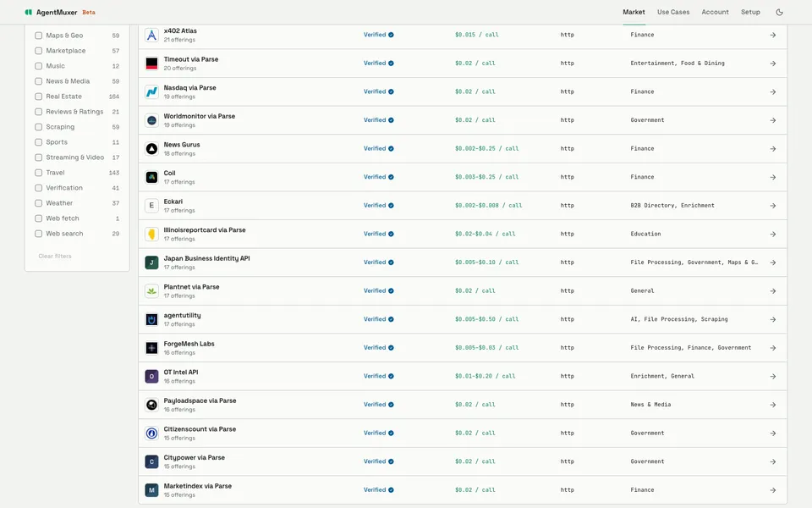Screen dimensions: 812x508
Task: Click the Citizenscount via Parse logo
Action: click(151, 433)
